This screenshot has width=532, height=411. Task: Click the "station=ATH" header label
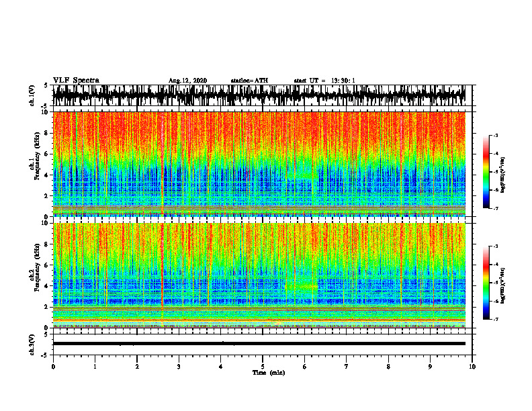[x=249, y=81]
